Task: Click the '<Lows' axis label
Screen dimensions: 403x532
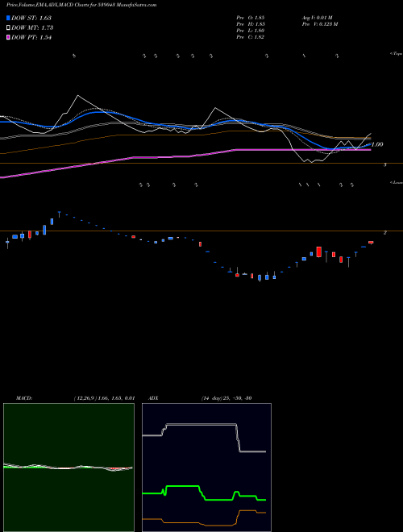Action: [396, 182]
